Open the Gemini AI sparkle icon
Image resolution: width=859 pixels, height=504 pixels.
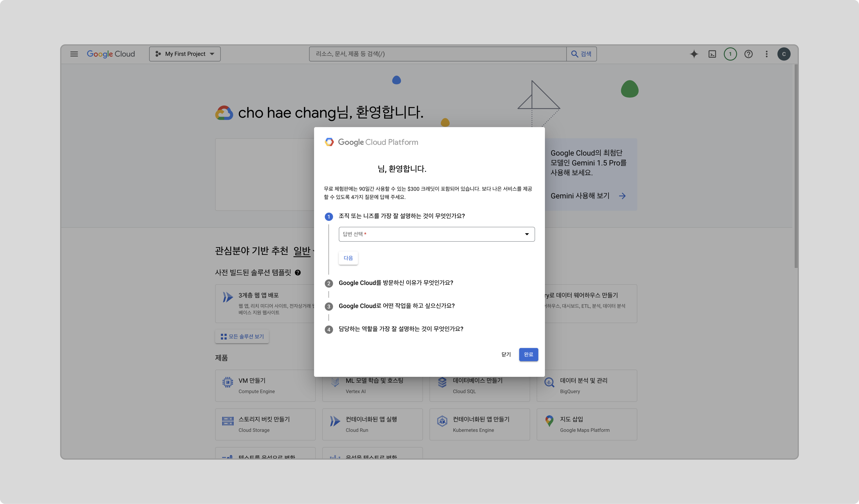click(694, 54)
